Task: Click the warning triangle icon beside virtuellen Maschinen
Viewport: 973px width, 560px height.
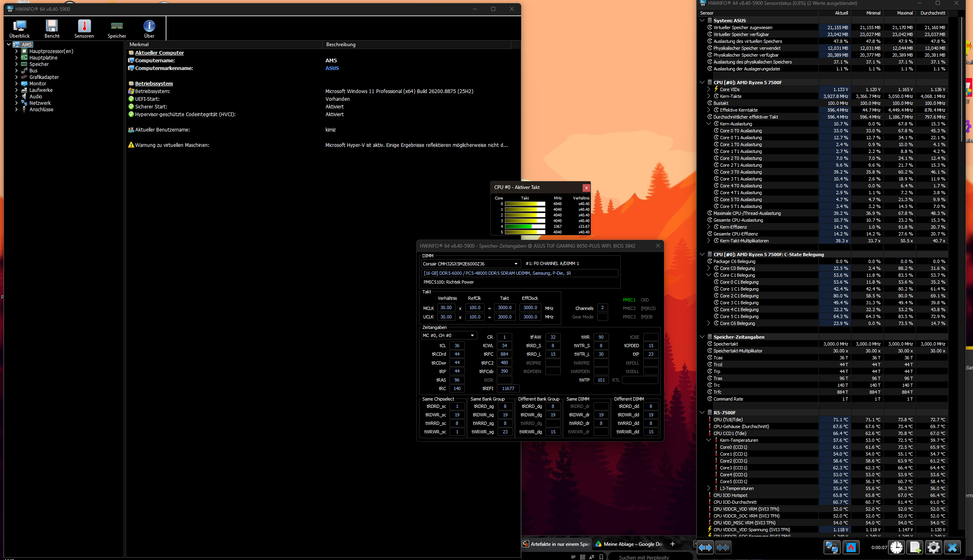Action: click(131, 145)
